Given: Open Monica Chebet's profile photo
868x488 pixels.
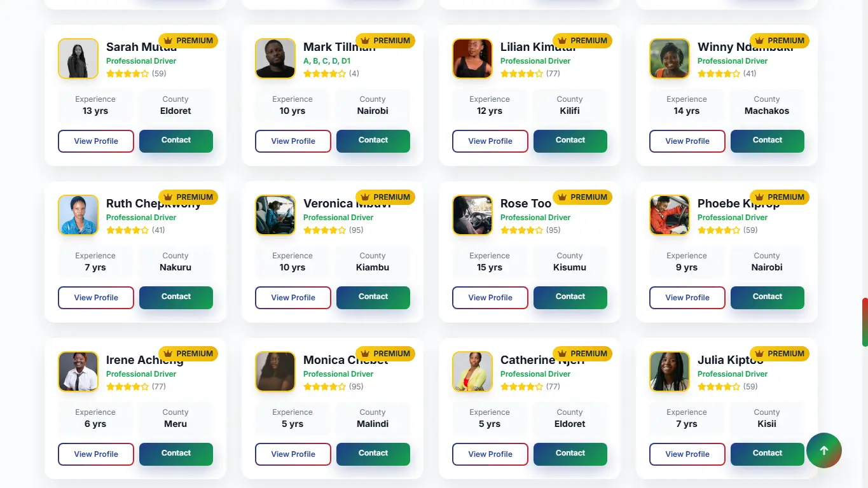Looking at the screenshot, I should coord(275,372).
